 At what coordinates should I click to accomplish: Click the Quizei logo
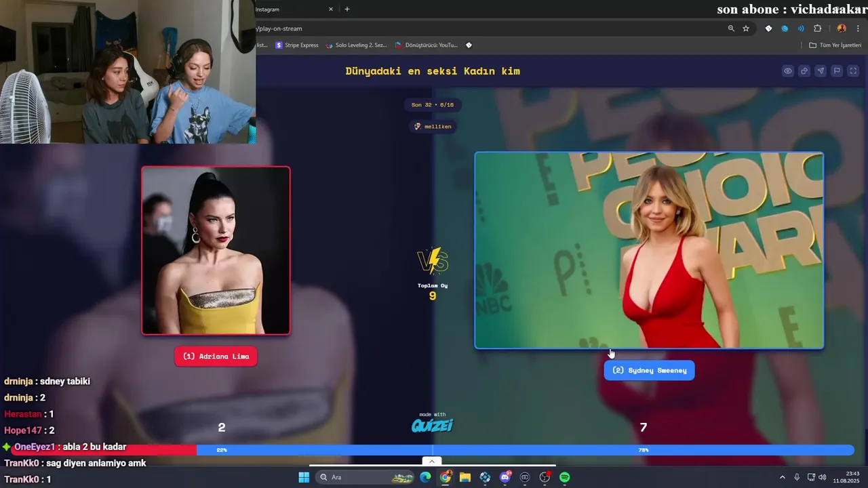[x=432, y=426]
